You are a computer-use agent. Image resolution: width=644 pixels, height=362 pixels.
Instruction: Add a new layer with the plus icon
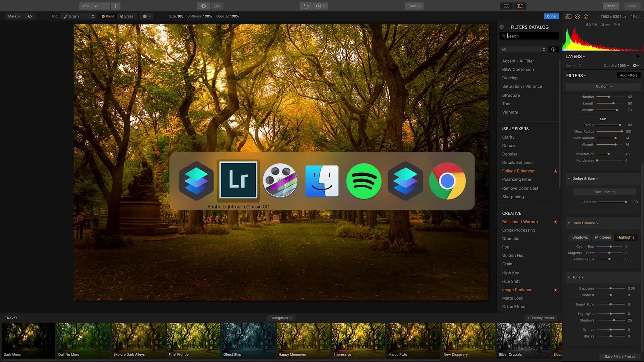[638, 56]
